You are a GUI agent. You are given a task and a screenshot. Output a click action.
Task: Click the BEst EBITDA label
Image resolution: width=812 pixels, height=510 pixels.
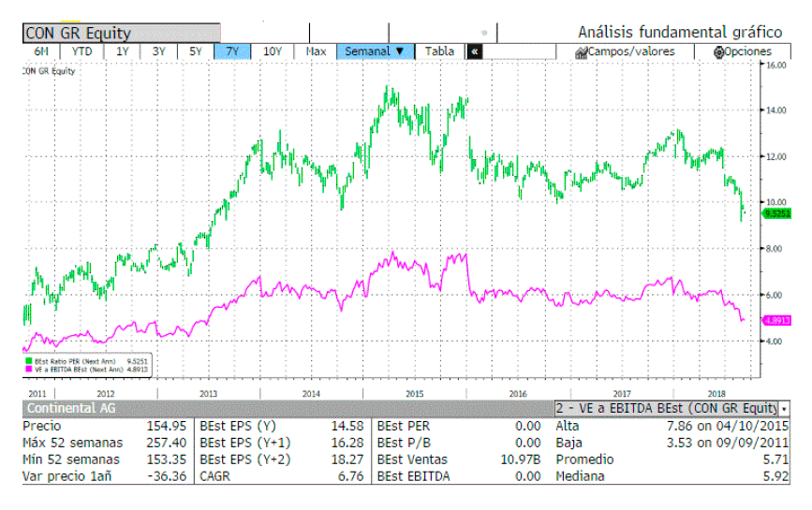click(413, 476)
